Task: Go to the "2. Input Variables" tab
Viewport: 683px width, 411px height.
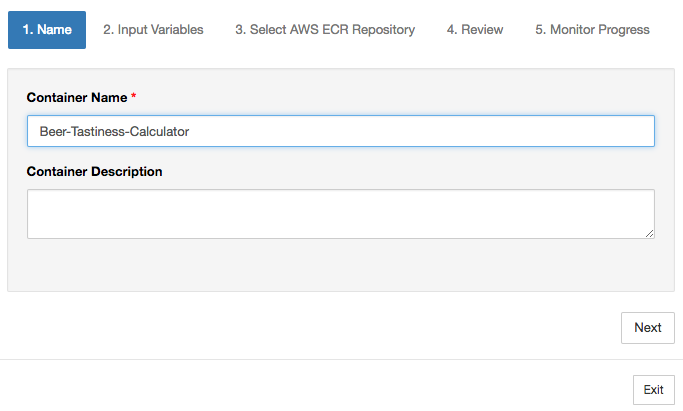Action: coord(153,30)
